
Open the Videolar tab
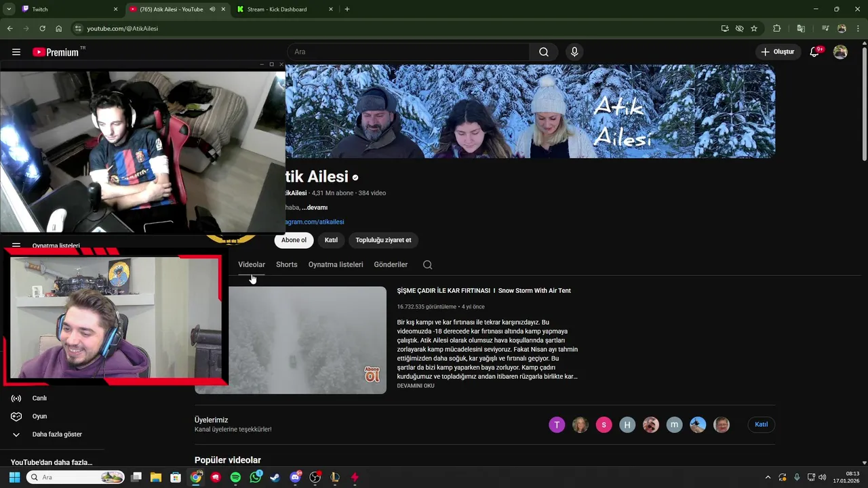click(x=252, y=265)
